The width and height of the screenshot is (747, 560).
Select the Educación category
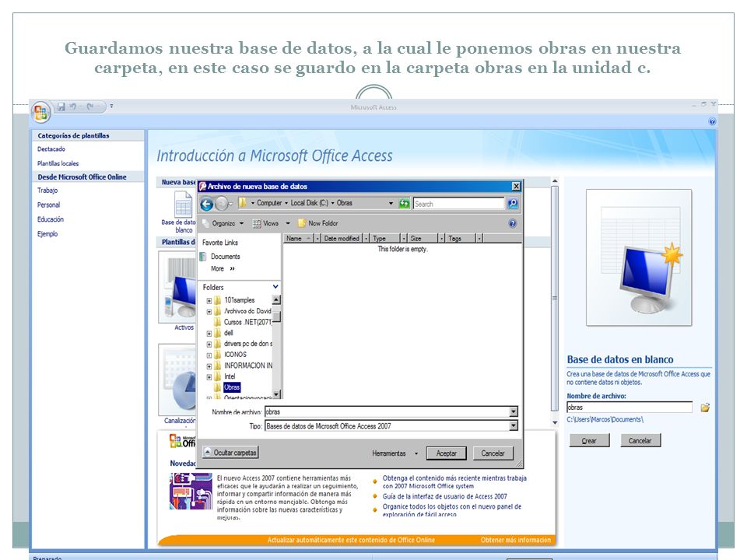51,219
